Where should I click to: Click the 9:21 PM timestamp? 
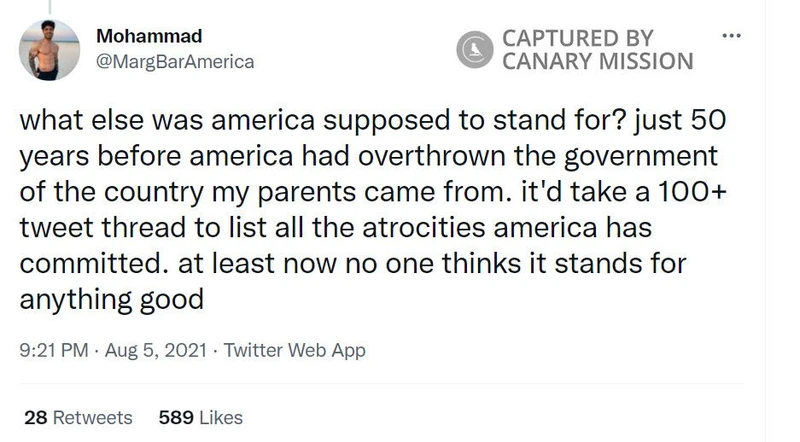tap(52, 351)
